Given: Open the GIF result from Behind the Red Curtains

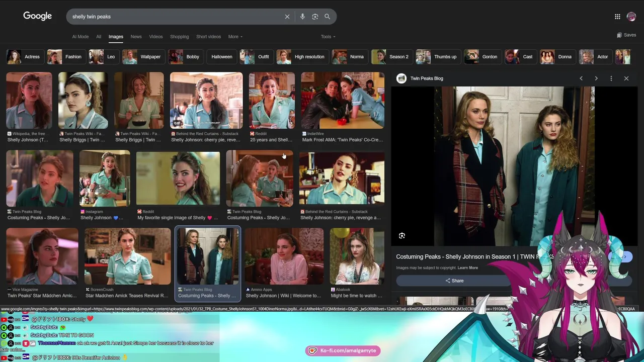Looking at the screenshot, I should click(206, 101).
